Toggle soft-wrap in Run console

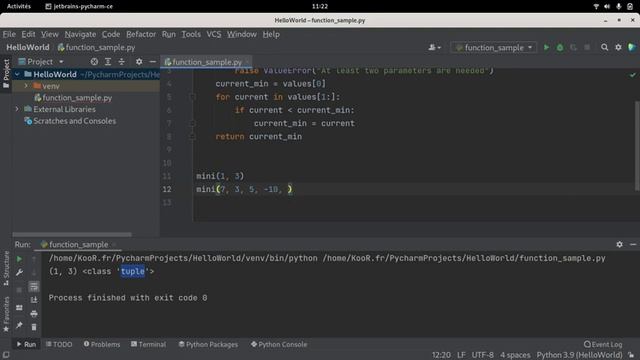click(x=34, y=287)
